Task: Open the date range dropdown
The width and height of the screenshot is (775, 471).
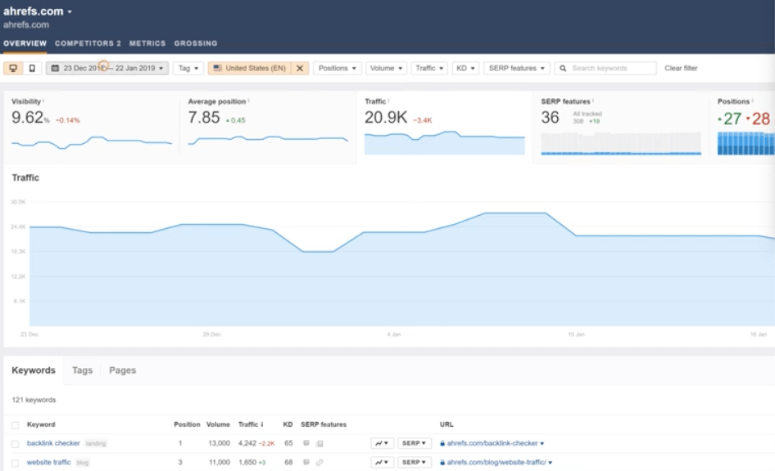Action: (x=107, y=68)
